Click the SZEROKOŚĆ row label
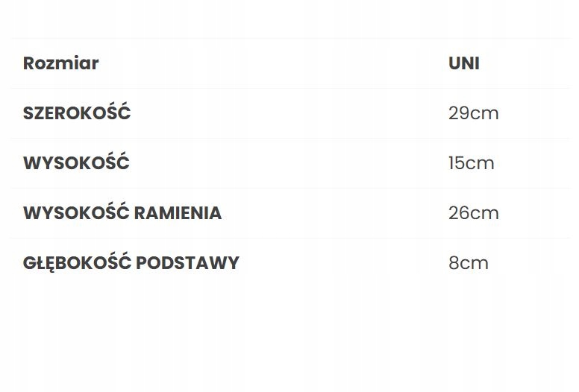The width and height of the screenshot is (579, 392). [x=77, y=113]
